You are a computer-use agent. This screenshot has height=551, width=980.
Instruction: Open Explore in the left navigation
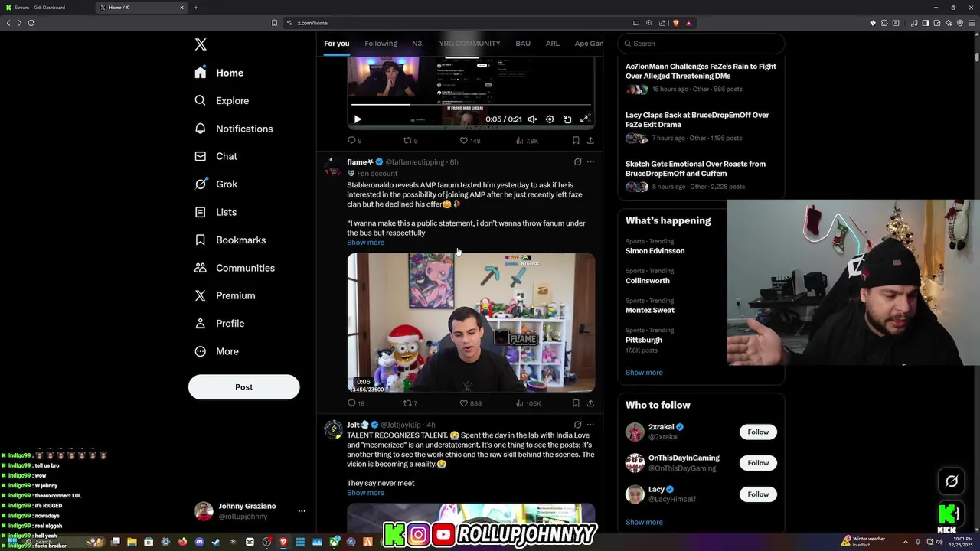[221, 100]
